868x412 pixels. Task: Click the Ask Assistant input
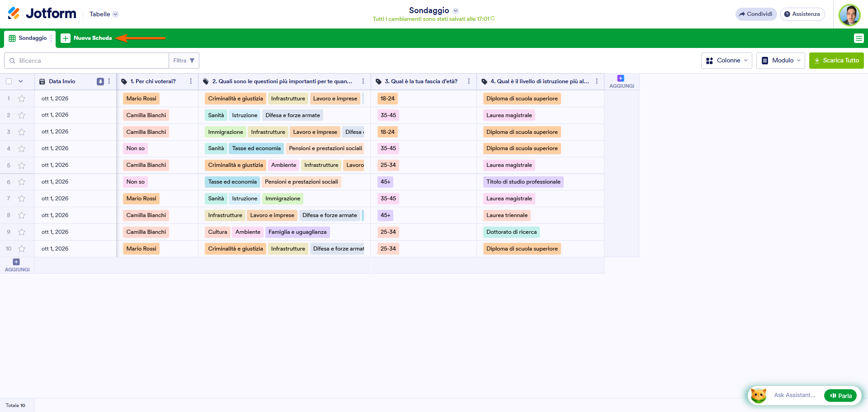tap(794, 395)
